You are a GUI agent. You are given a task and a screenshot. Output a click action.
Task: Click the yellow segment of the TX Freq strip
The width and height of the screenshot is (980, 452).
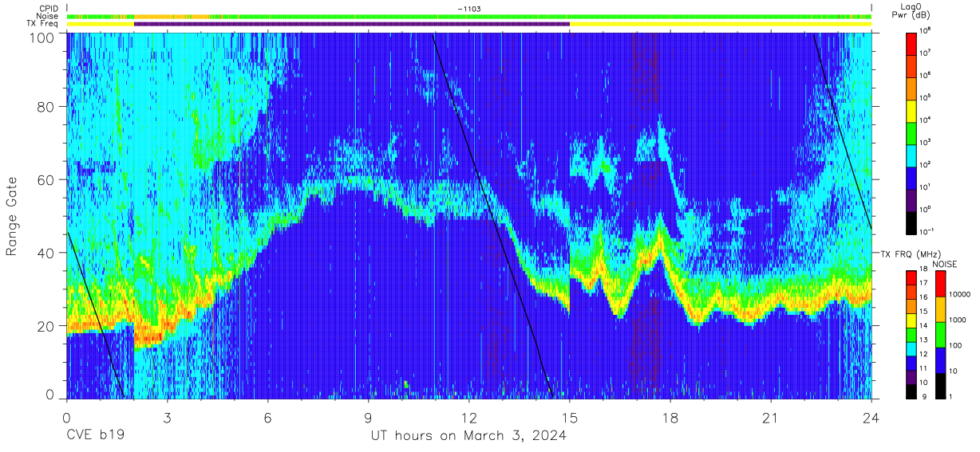click(x=721, y=24)
